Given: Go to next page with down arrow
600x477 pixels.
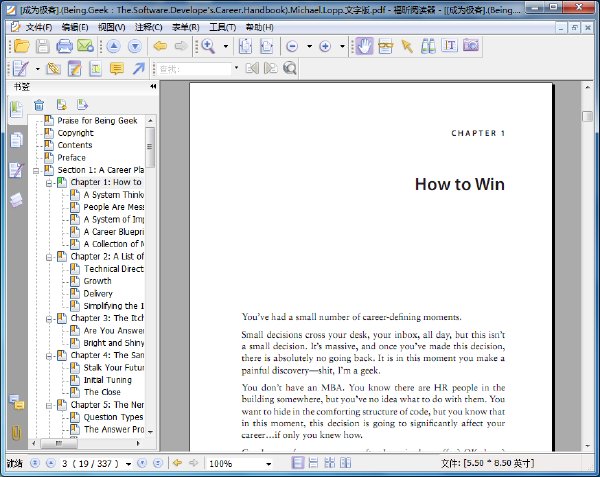Looking at the screenshot, I should coord(135,46).
